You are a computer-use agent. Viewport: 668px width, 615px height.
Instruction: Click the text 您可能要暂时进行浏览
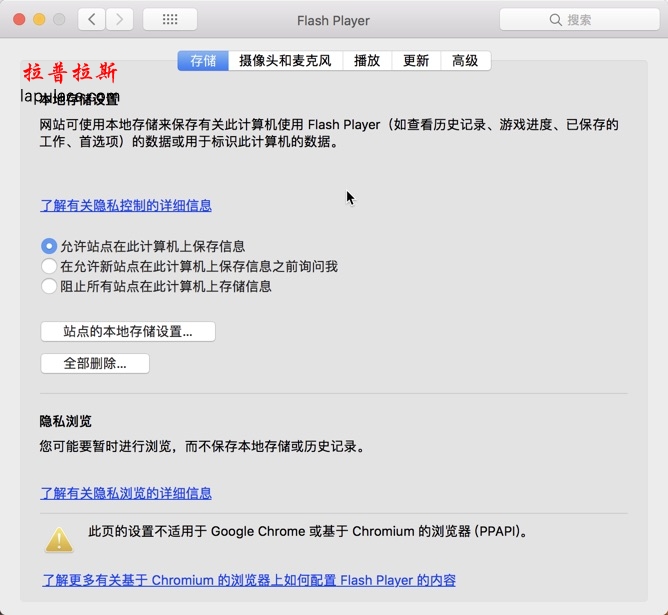pyautogui.click(x=105, y=446)
